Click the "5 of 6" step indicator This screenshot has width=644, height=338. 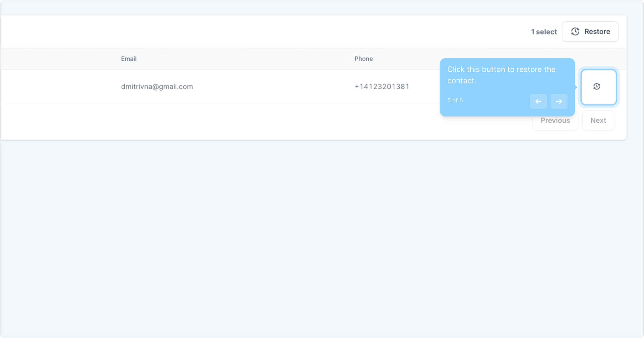(x=455, y=100)
